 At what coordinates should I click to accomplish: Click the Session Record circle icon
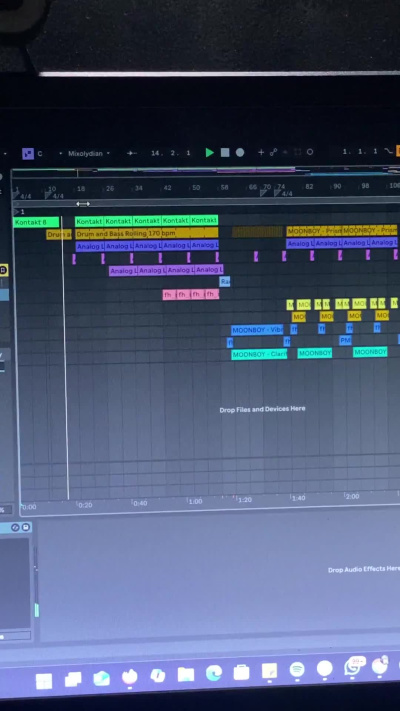tap(310, 152)
